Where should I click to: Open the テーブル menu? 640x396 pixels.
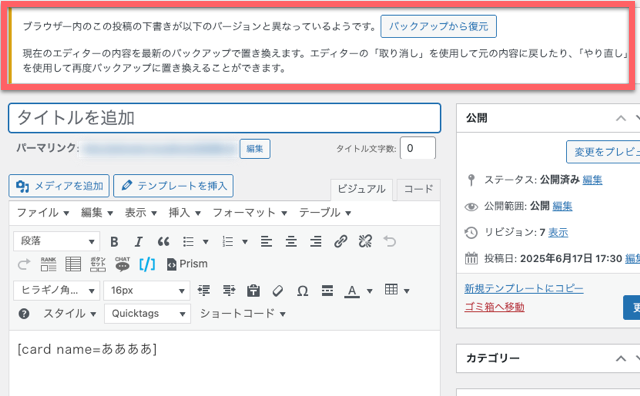325,213
